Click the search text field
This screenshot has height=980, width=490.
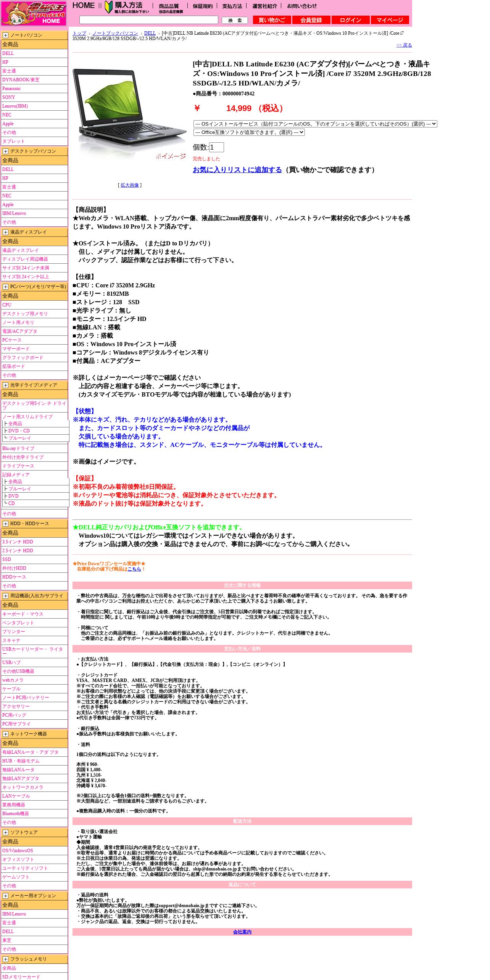(x=149, y=20)
